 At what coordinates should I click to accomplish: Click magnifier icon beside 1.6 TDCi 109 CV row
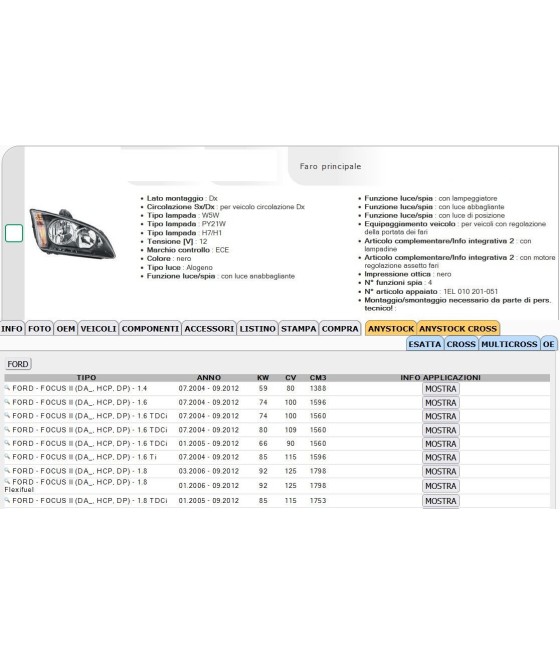(7, 429)
